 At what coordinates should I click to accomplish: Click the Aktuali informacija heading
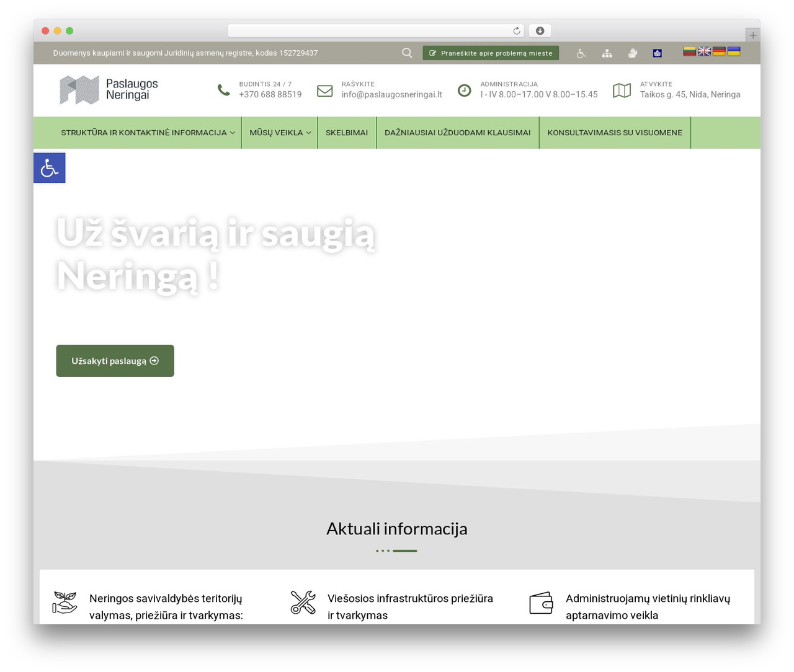pyautogui.click(x=397, y=529)
